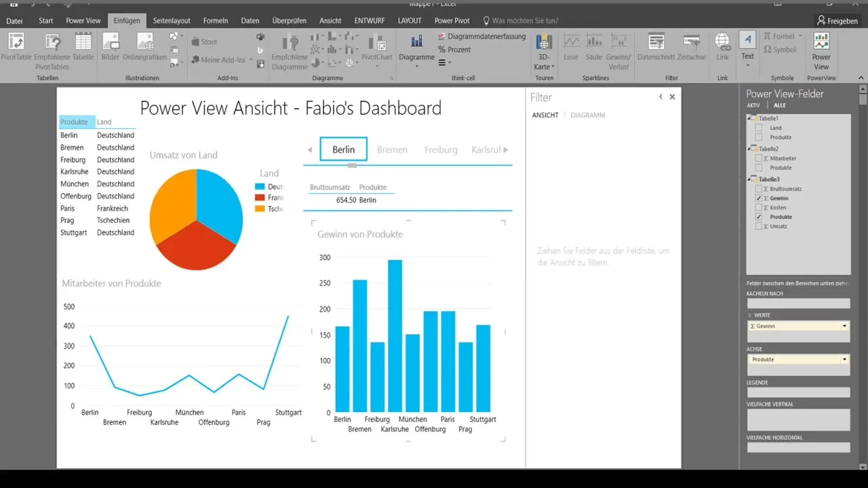This screenshot has width=868, height=488.
Task: Open the Datei tab
Action: (x=14, y=21)
